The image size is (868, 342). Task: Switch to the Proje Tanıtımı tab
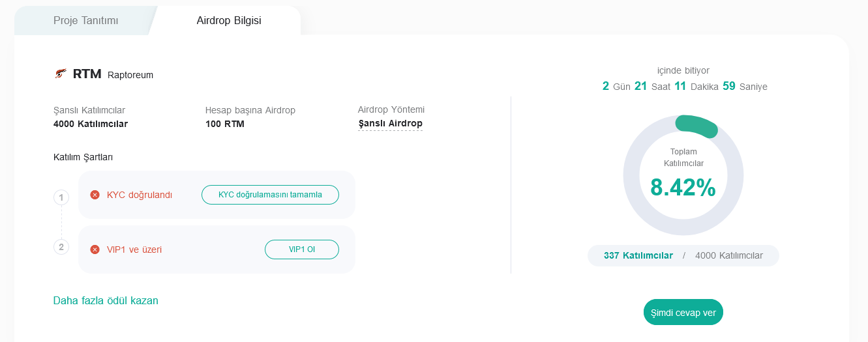point(85,21)
